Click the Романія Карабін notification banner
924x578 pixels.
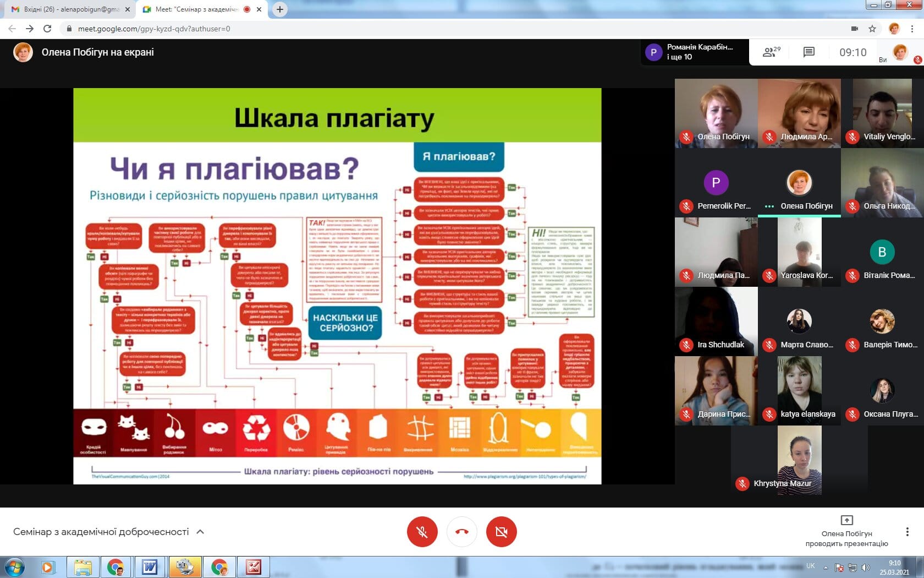(694, 52)
